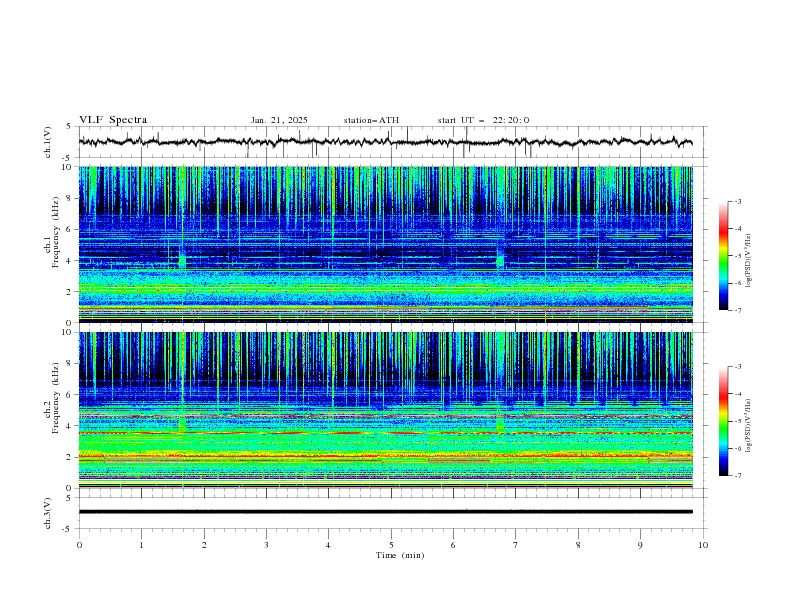Click time axis tick label "1"
Image resolution: width=792 pixels, height=612 pixels.
coord(141,545)
